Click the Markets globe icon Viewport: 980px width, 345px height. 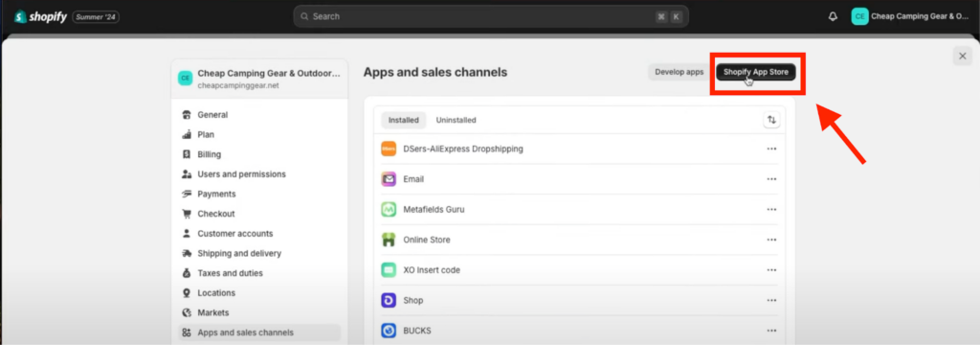186,312
